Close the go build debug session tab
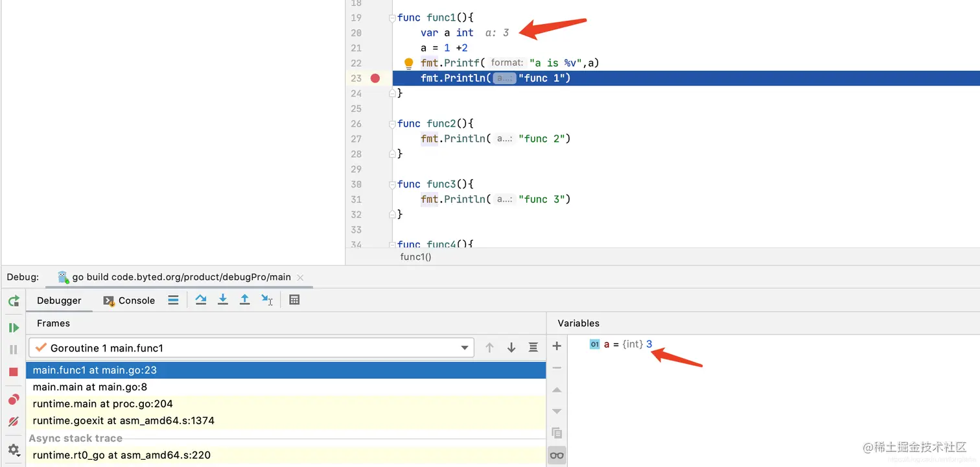 (300, 277)
